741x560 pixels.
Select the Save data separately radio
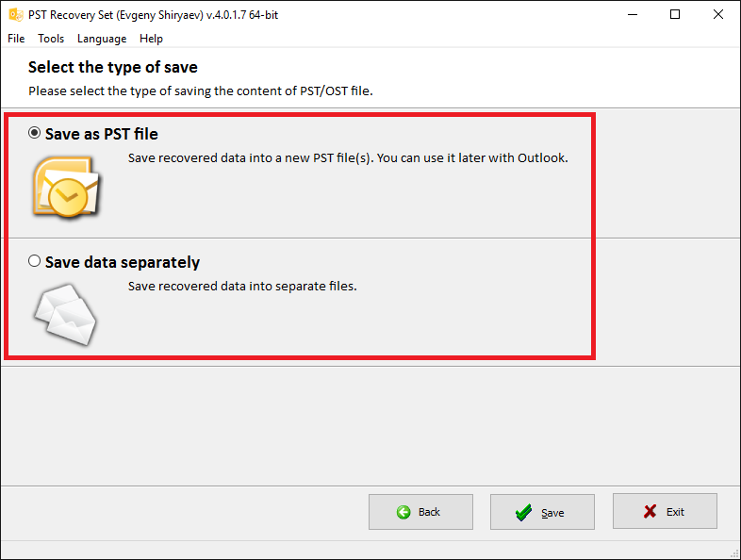[34, 261]
